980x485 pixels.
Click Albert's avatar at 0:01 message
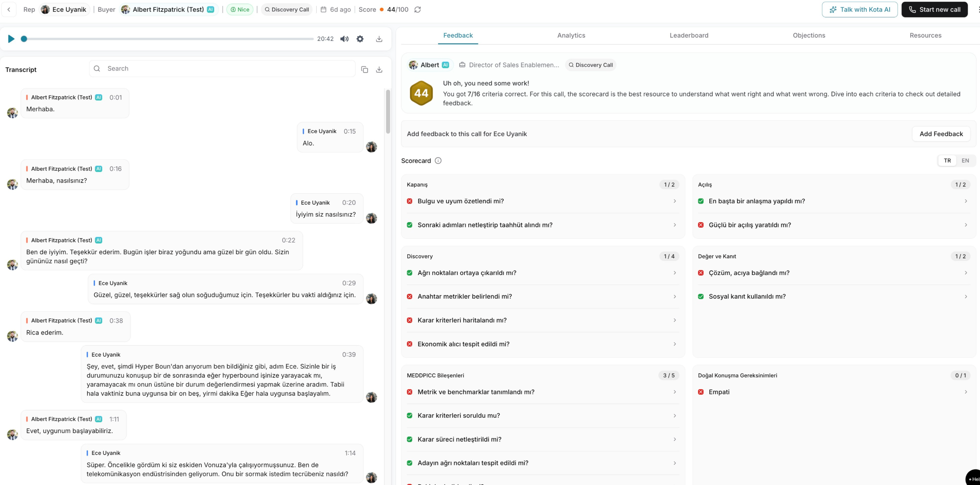13,113
